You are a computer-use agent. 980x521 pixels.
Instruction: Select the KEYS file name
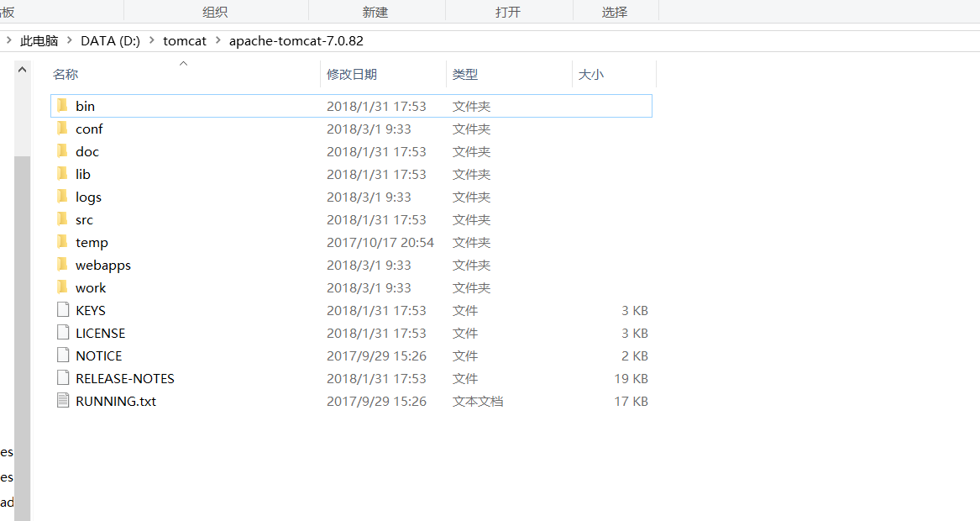point(90,310)
